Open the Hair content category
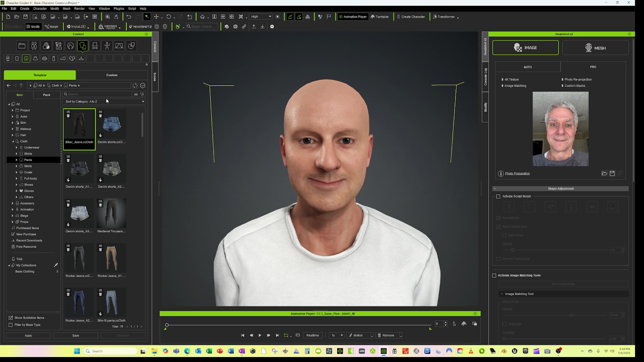 click(23, 135)
